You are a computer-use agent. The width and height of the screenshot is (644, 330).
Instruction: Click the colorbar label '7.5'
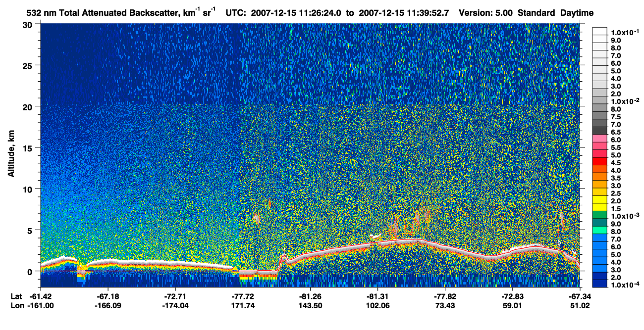pos(616,116)
